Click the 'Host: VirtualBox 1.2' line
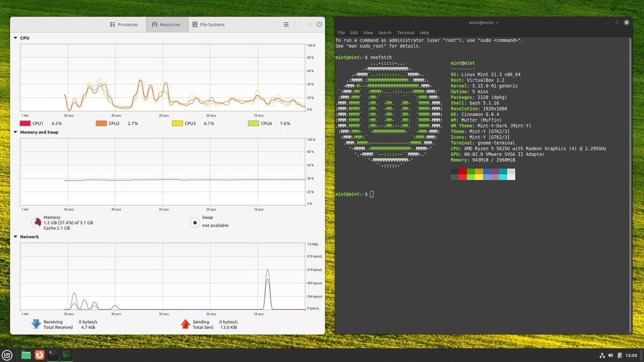 [479, 80]
